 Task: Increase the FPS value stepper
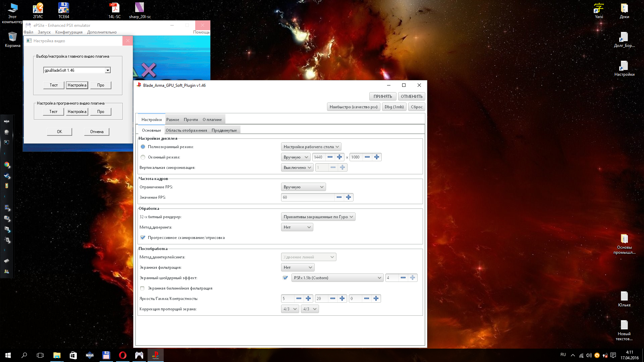point(348,197)
